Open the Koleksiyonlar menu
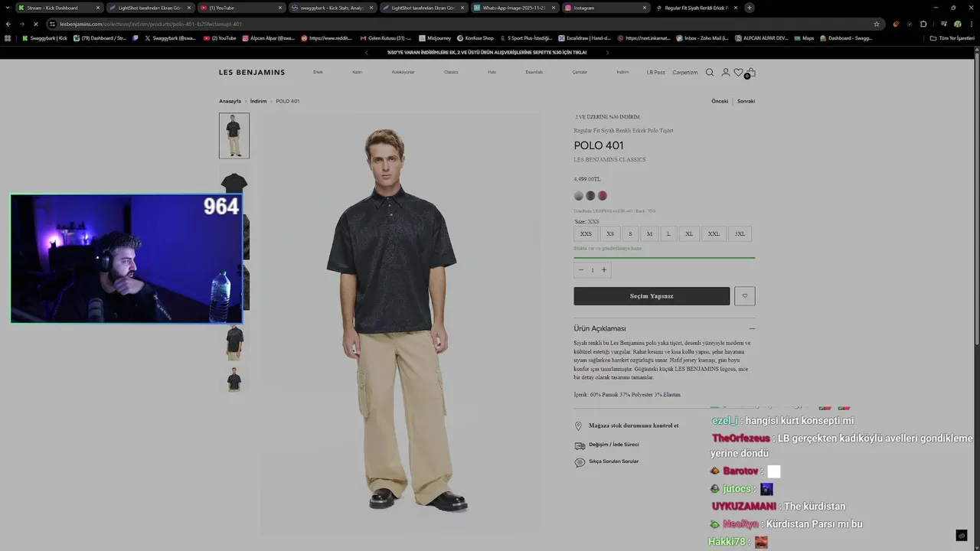 point(403,73)
